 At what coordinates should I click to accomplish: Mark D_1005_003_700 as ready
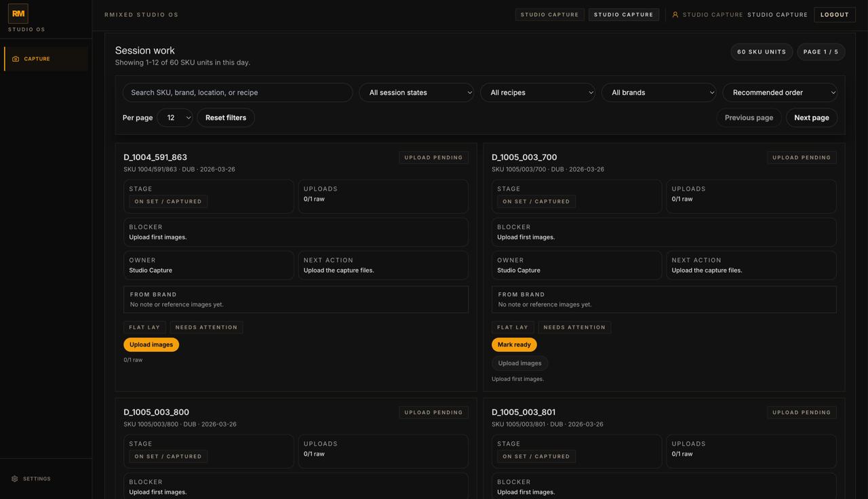coord(514,344)
